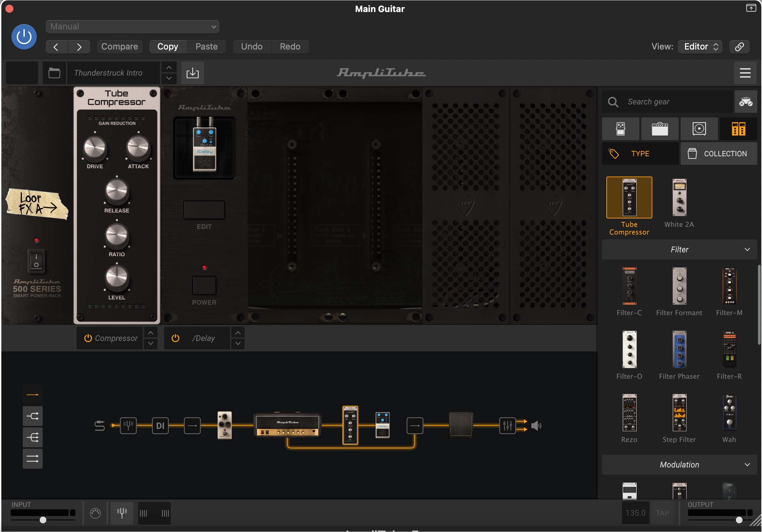Select the noise gate pedal in chain

coord(225,425)
